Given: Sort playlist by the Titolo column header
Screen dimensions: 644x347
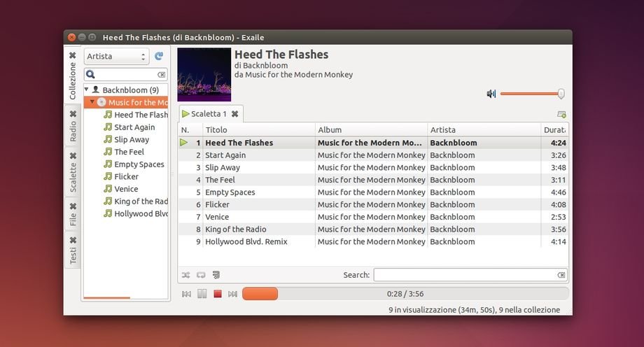Looking at the screenshot, I should tap(258, 130).
